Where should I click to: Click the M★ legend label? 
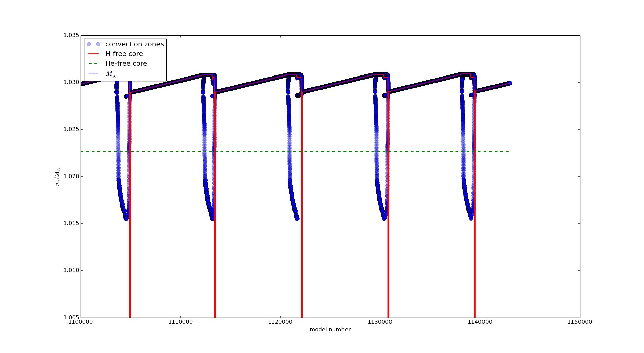[111, 74]
